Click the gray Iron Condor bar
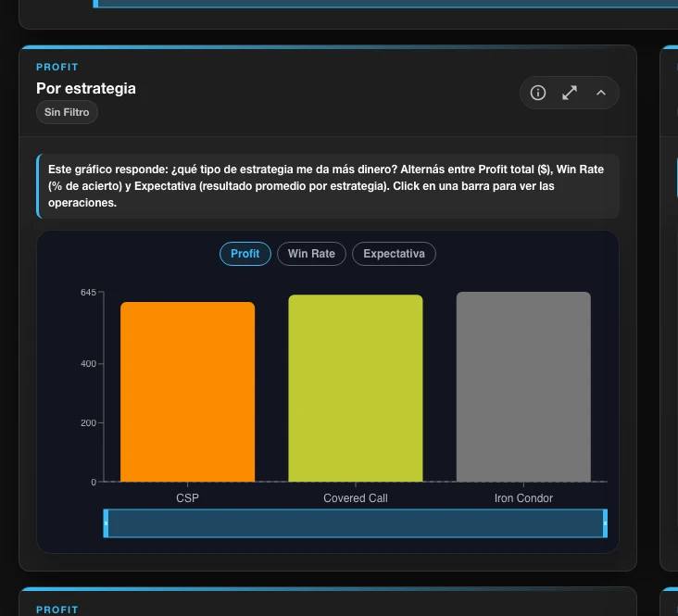Screen dimensions: 678x616 pyautogui.click(x=523, y=386)
